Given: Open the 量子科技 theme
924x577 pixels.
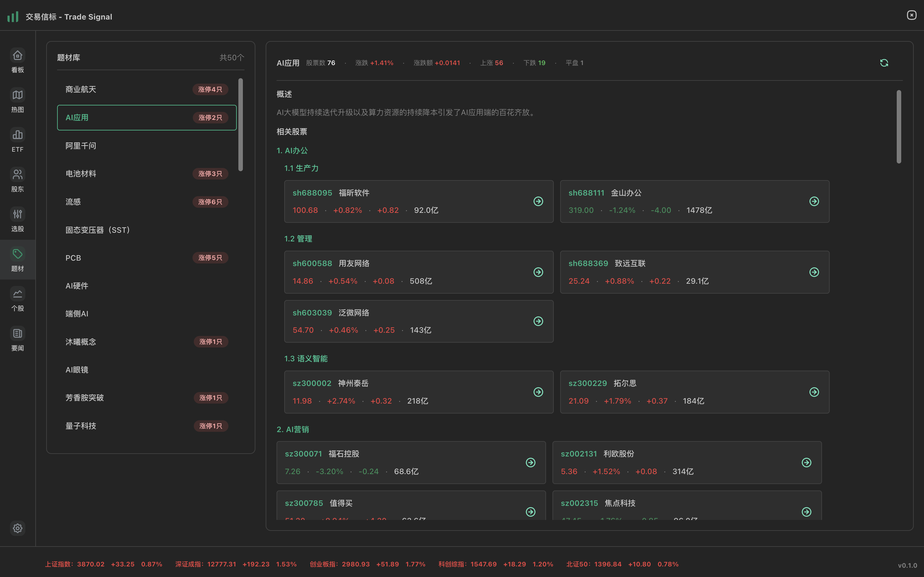Looking at the screenshot, I should click(x=146, y=425).
